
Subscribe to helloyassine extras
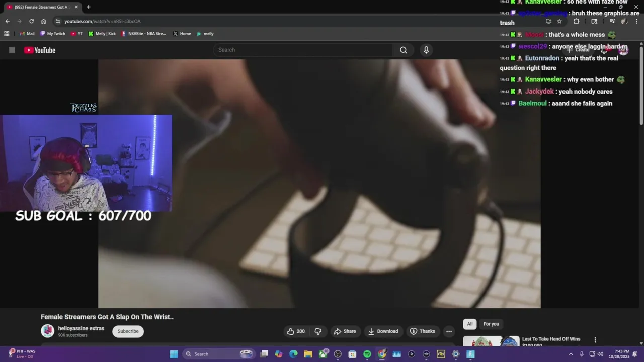pyautogui.click(x=128, y=331)
